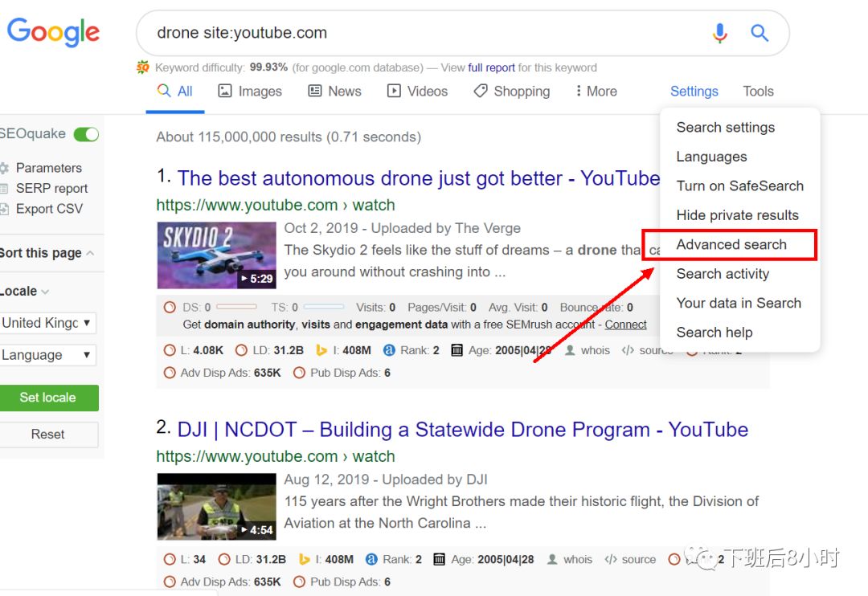Click the three-dot icon beside More
The height and width of the screenshot is (596, 868).
point(579,91)
